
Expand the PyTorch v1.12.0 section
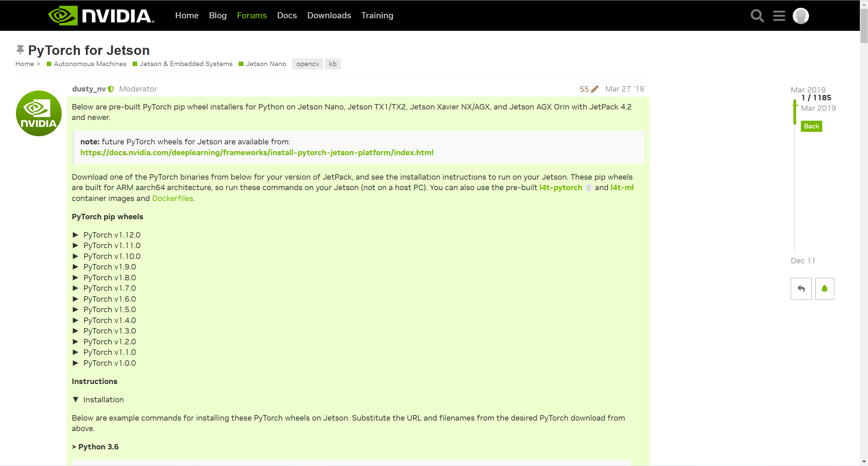[x=112, y=235]
